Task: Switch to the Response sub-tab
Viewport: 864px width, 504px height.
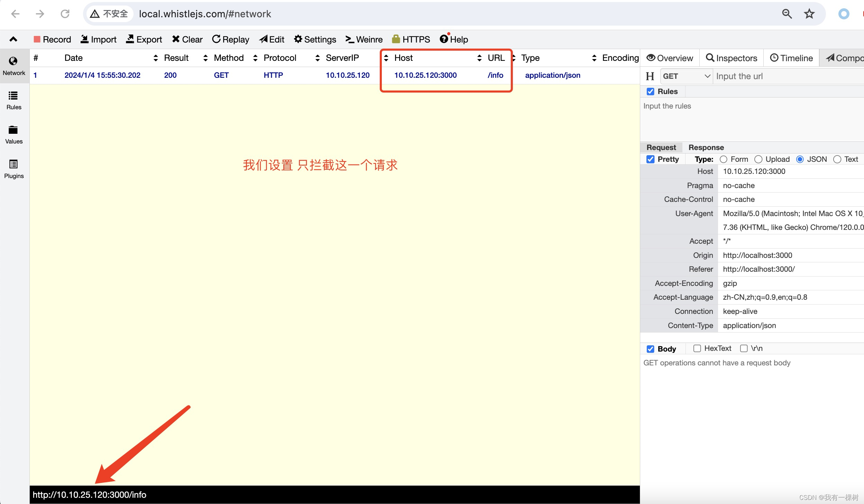Action: click(x=706, y=147)
